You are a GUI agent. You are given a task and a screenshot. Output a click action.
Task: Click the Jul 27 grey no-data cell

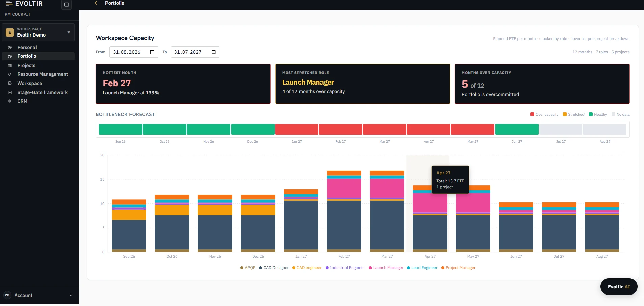(560, 129)
